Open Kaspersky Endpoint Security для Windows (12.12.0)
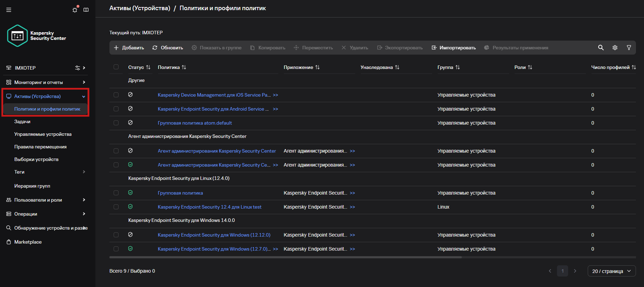This screenshot has width=644, height=287. click(x=214, y=235)
